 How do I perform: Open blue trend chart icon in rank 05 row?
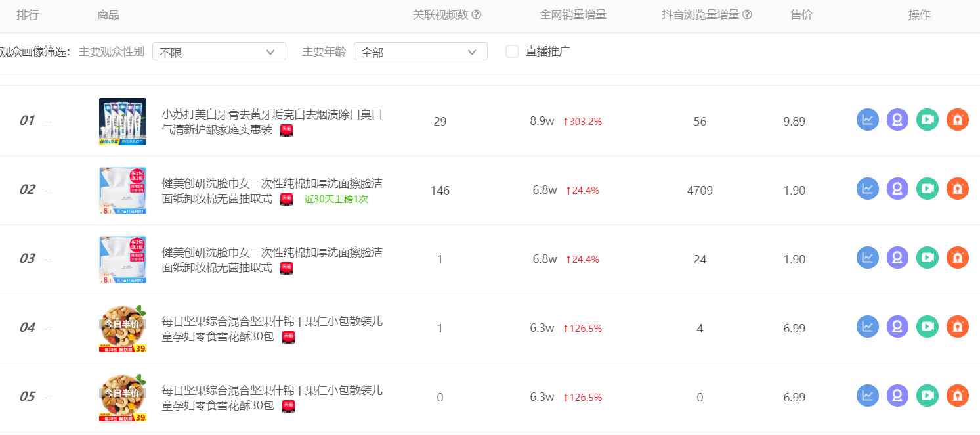point(867,396)
